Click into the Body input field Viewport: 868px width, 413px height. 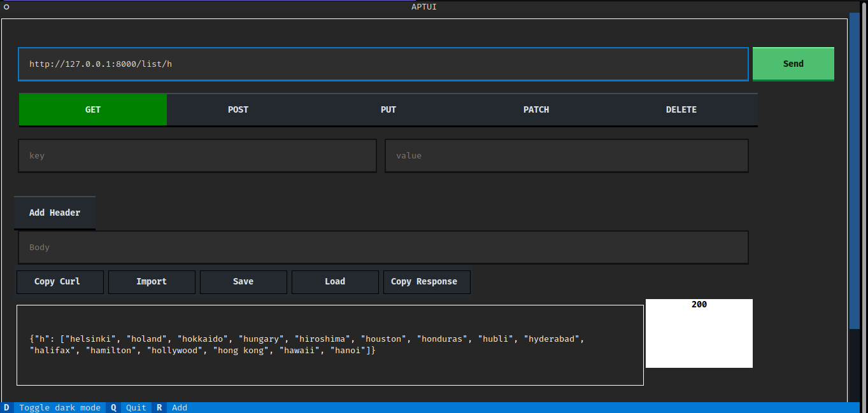pyautogui.click(x=383, y=248)
